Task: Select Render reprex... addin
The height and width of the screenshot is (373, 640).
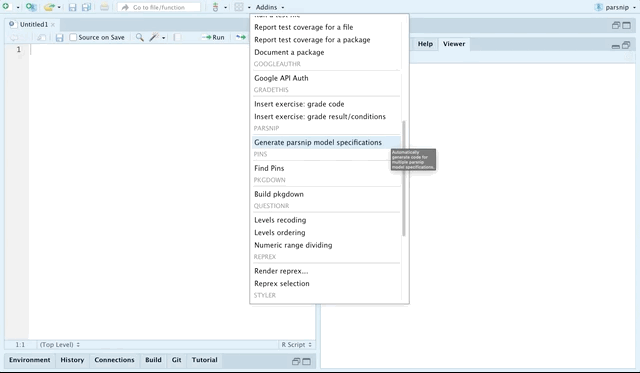Action: [281, 271]
